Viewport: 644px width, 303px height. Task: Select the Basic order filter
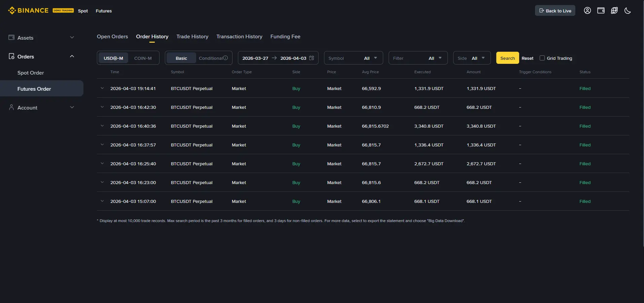[x=181, y=58]
